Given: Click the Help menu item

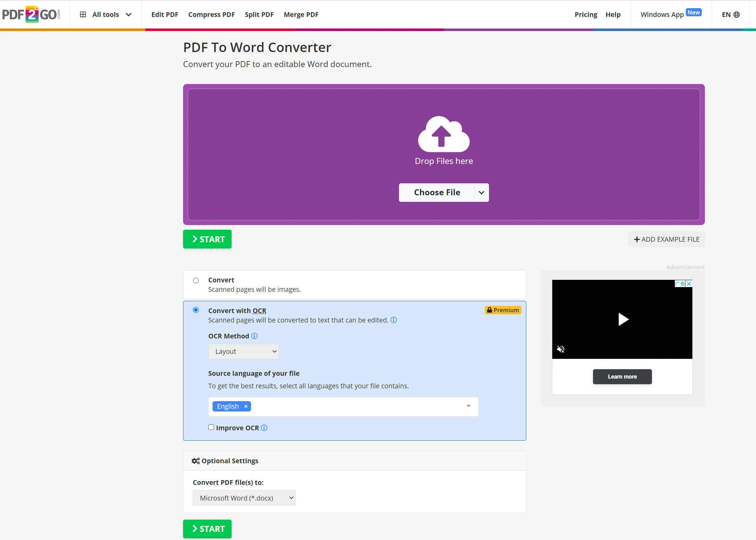Looking at the screenshot, I should pyautogui.click(x=613, y=14).
